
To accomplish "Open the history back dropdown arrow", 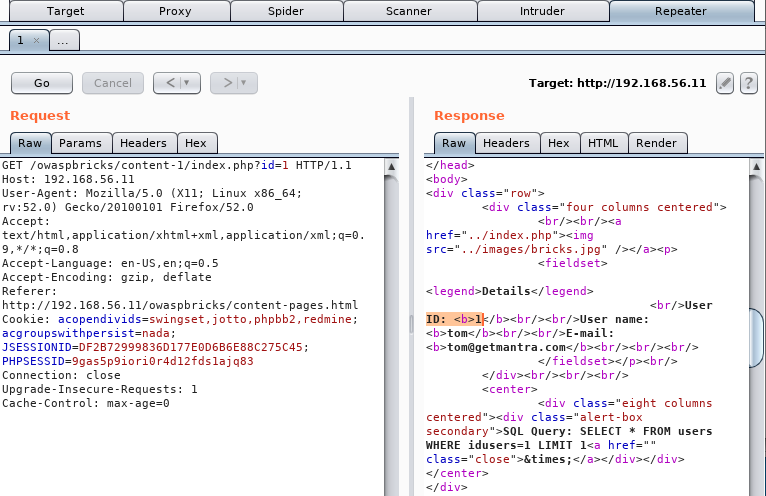I will (186, 83).
